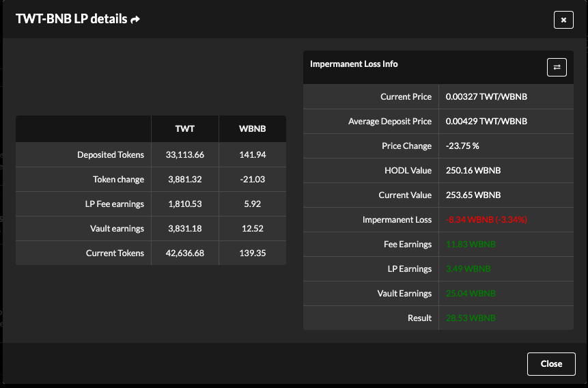This screenshot has height=388, width=588.
Task: Click the Average Deposit Price label
Action: pos(390,121)
